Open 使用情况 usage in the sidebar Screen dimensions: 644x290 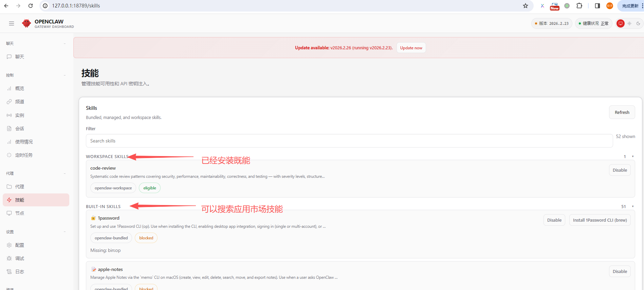pos(36,142)
